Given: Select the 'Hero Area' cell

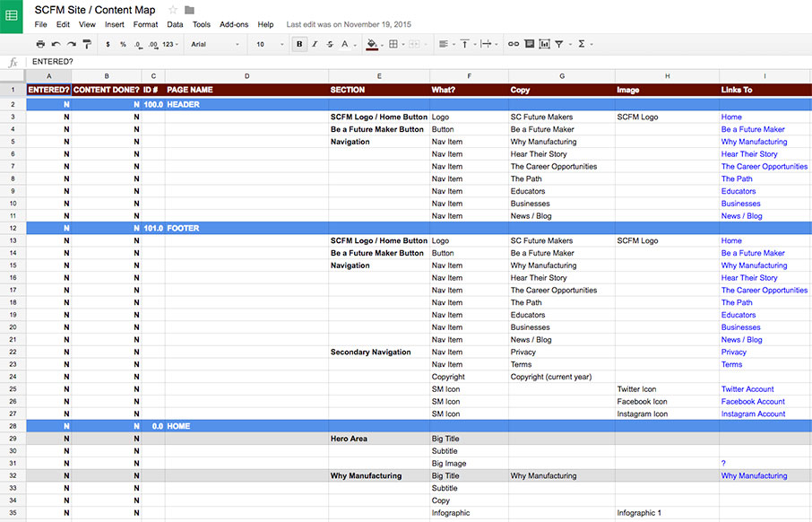Looking at the screenshot, I should click(x=379, y=439).
